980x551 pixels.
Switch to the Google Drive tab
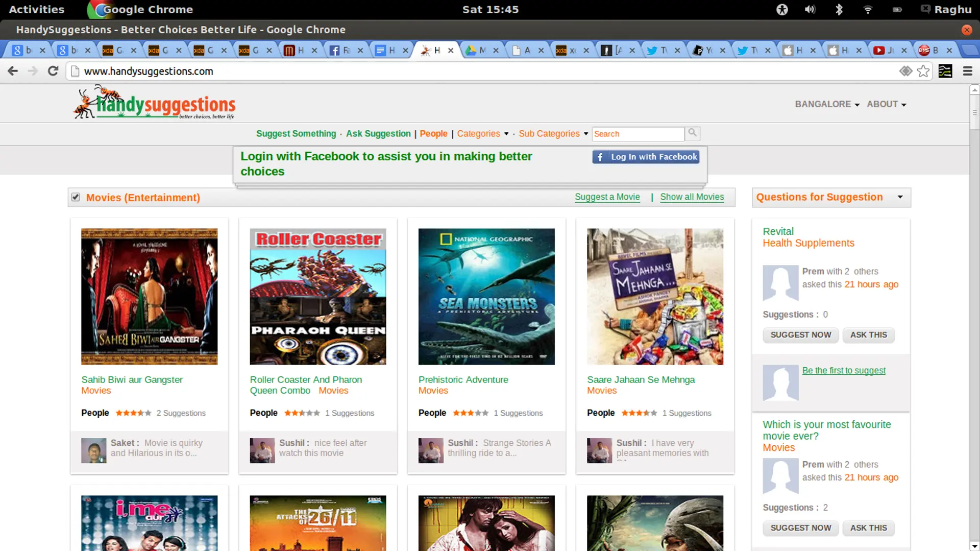coord(476,50)
